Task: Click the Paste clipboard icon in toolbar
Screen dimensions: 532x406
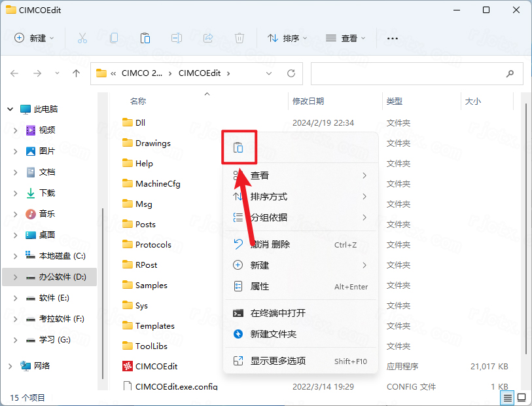Action: coord(145,38)
